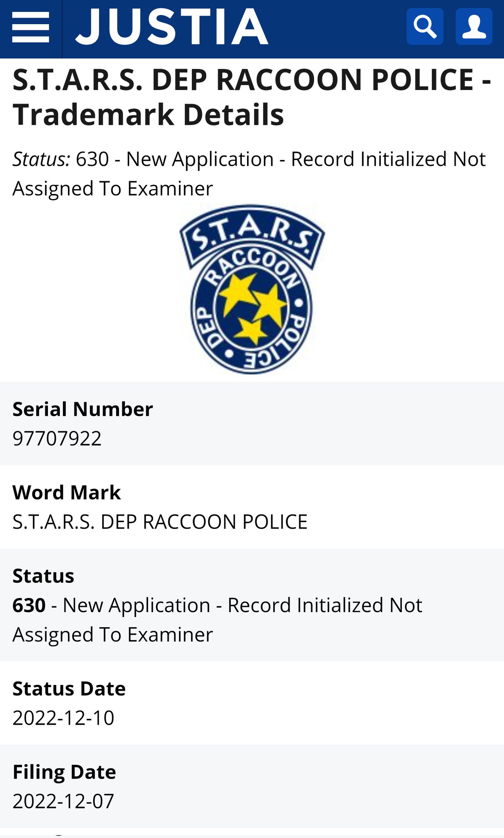Select the Word Mark label
504x838 pixels.
[67, 492]
